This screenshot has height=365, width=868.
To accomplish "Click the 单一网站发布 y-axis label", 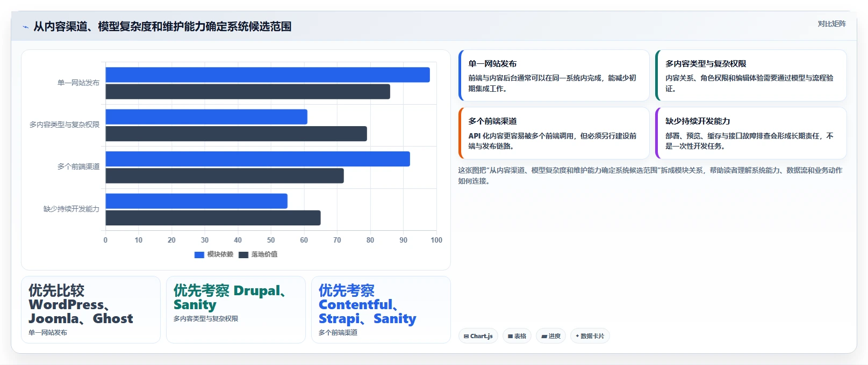I will point(78,83).
